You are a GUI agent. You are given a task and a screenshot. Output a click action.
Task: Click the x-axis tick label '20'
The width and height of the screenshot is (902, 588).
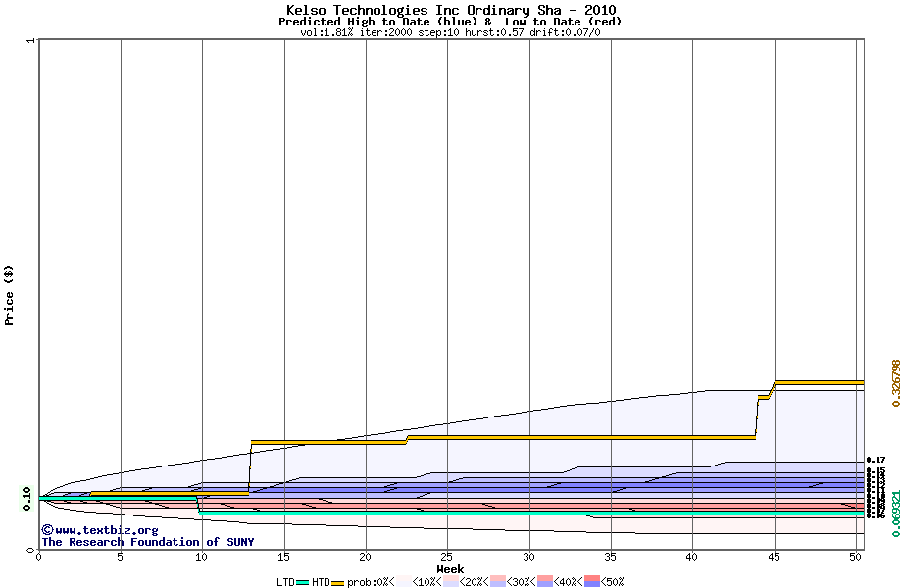[366, 557]
